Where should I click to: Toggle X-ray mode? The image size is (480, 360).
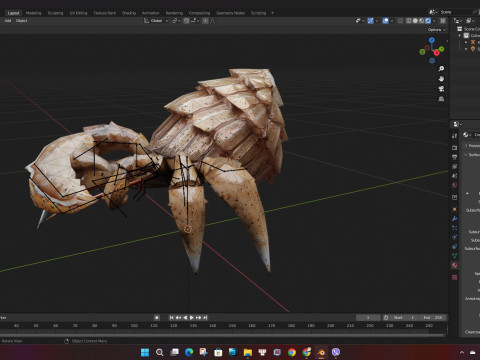(x=401, y=21)
